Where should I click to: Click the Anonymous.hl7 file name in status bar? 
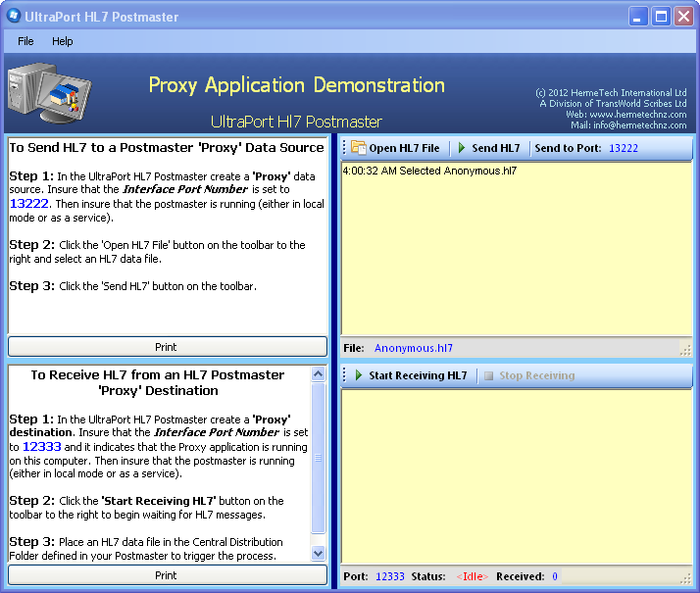[414, 348]
